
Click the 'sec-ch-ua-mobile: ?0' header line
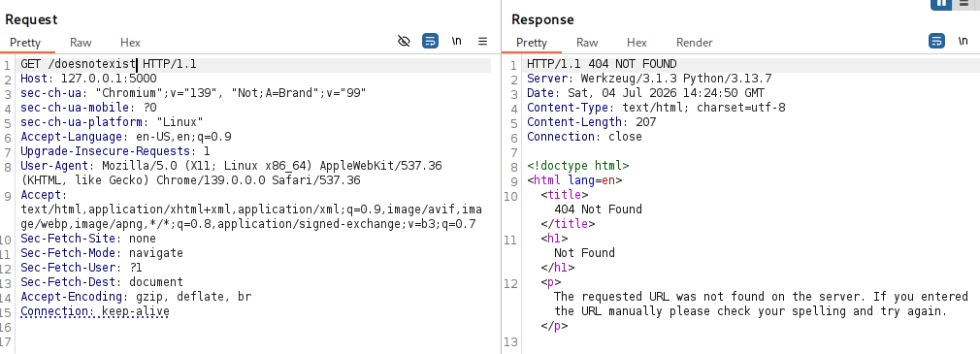88,108
